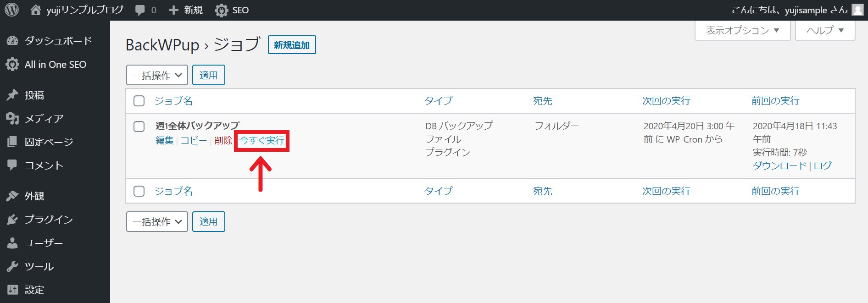
Task: Open the media icon for メディア
Action: (12, 119)
